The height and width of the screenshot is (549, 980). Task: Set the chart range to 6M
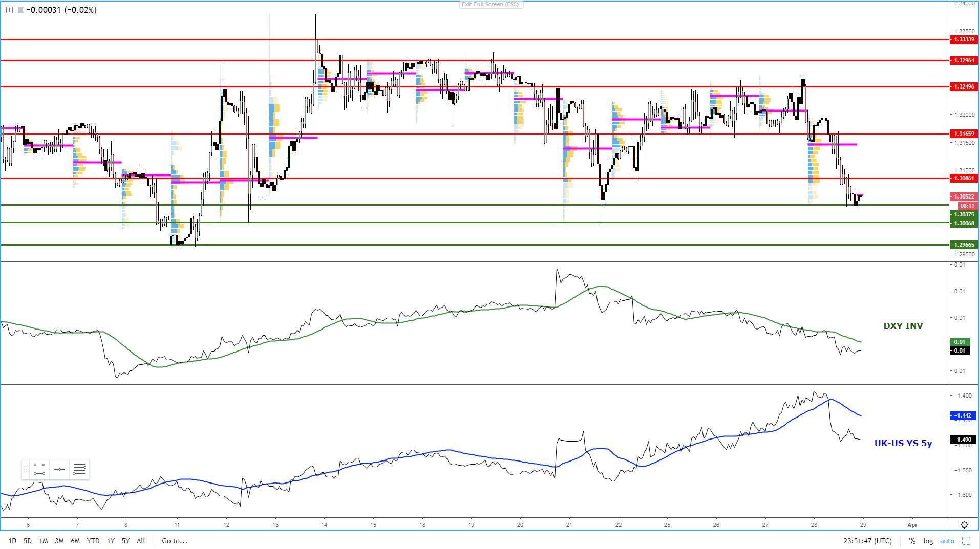(x=75, y=541)
